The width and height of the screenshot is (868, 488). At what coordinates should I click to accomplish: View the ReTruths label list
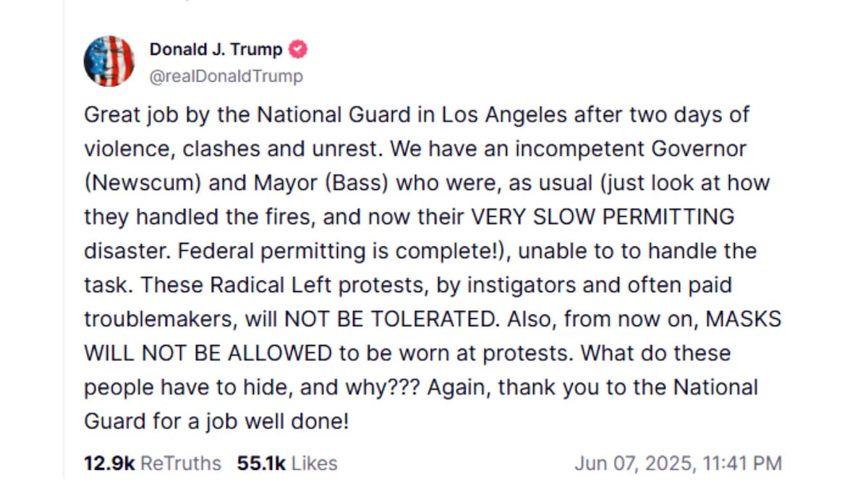click(x=180, y=463)
